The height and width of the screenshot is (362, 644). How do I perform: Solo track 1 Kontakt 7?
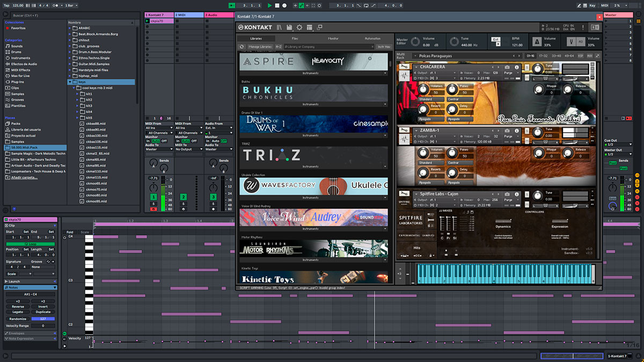(153, 204)
